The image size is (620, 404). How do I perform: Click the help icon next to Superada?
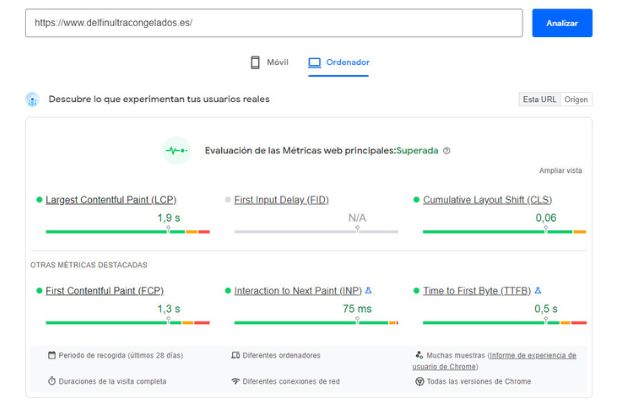pos(446,151)
